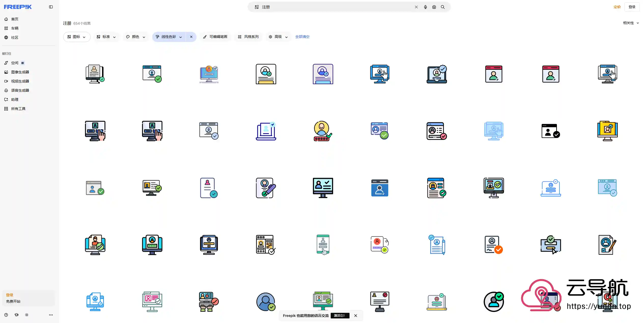Image resolution: width=644 pixels, height=323 pixels.
Task: Click the magnifier search icon
Action: click(443, 7)
